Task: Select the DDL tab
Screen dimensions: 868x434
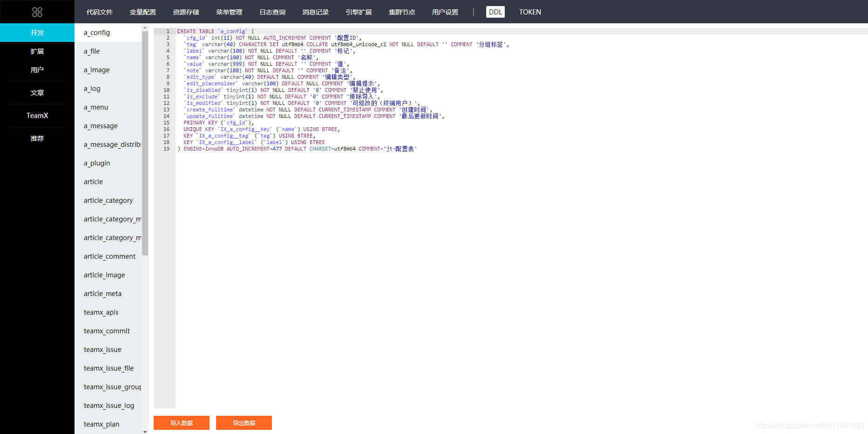Action: [x=495, y=12]
